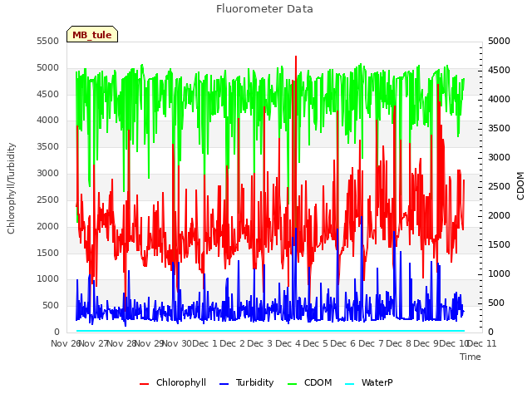Click the Dec 4 date tick label
This screenshot has width=532, height=399.
coord(288,343)
